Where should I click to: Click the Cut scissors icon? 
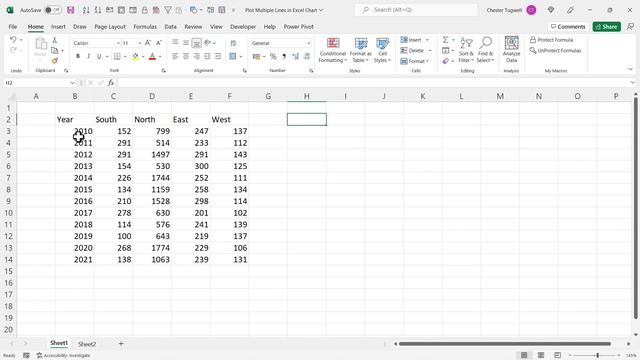tap(55, 40)
